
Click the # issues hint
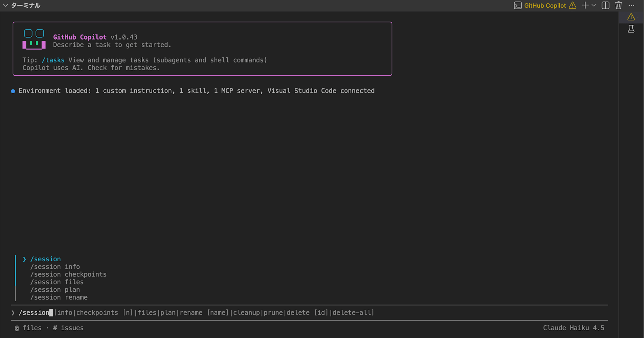tap(68, 328)
